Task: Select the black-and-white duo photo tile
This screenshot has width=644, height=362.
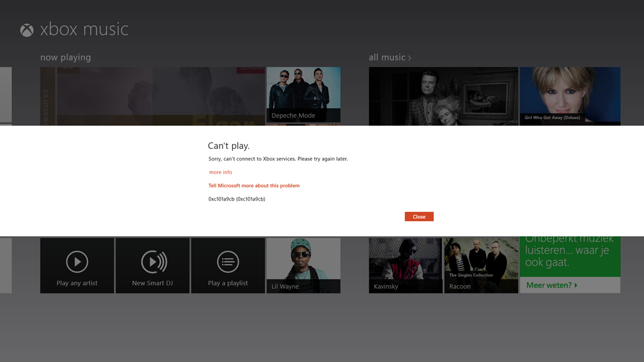Action: [x=443, y=96]
